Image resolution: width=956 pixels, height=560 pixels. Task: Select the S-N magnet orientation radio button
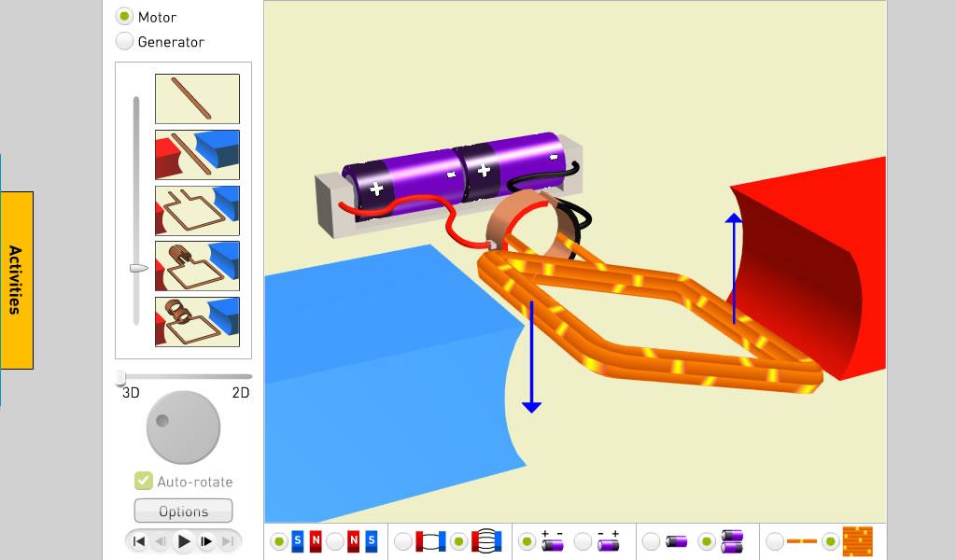tap(278, 541)
